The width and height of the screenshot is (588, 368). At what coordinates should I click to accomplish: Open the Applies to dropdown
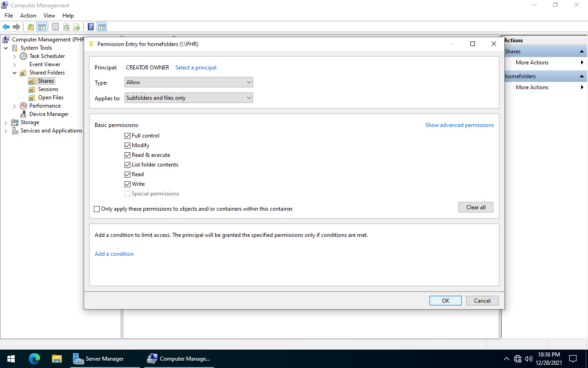[188, 98]
